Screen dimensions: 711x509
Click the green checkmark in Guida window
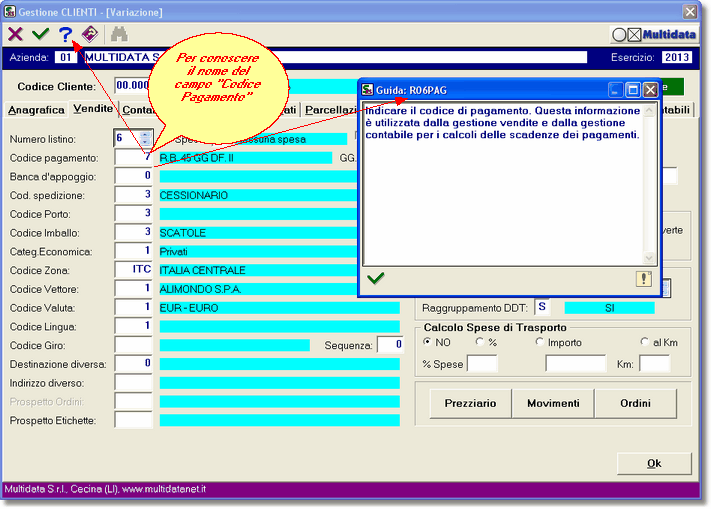tap(375, 278)
